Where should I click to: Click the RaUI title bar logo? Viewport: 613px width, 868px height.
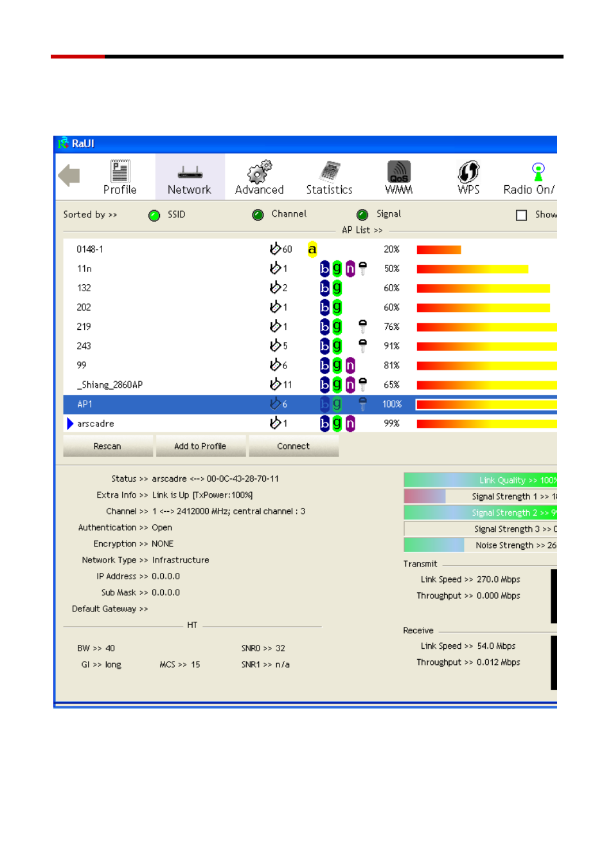pyautogui.click(x=63, y=143)
